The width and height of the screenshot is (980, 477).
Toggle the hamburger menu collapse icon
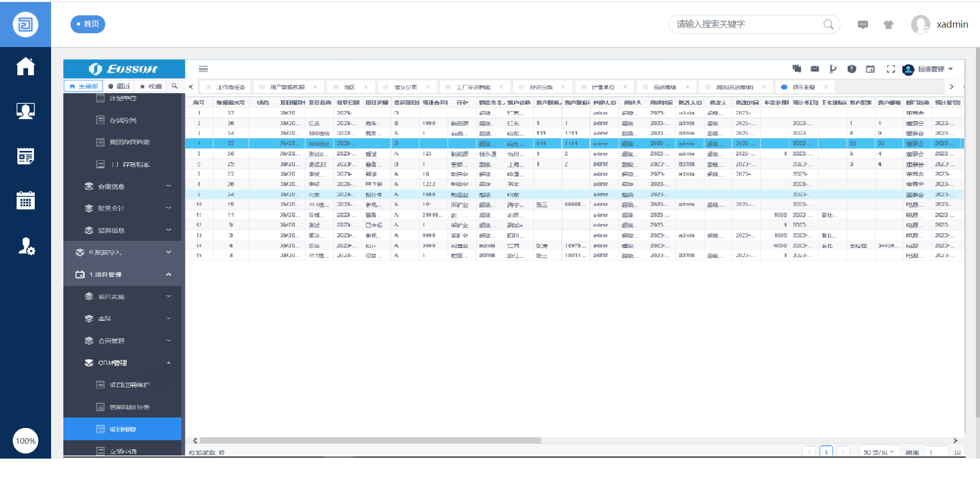pos(203,69)
